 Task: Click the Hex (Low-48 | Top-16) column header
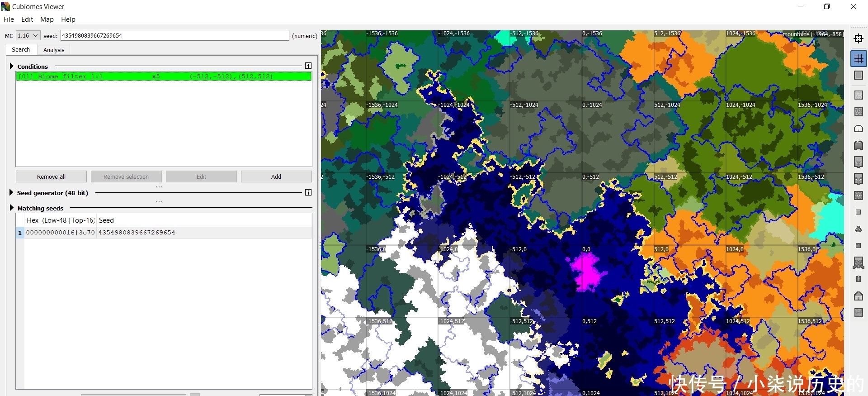click(60, 220)
